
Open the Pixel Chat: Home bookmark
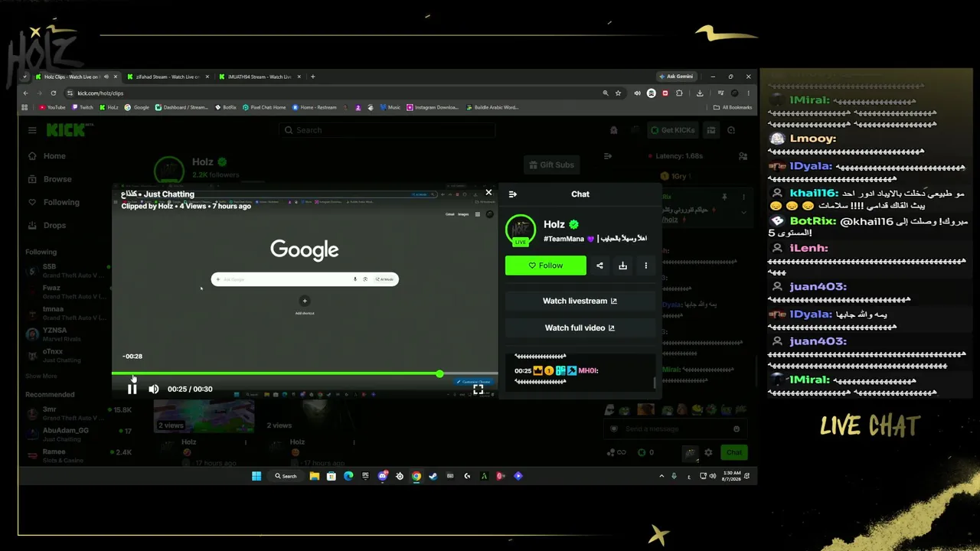[x=264, y=108]
